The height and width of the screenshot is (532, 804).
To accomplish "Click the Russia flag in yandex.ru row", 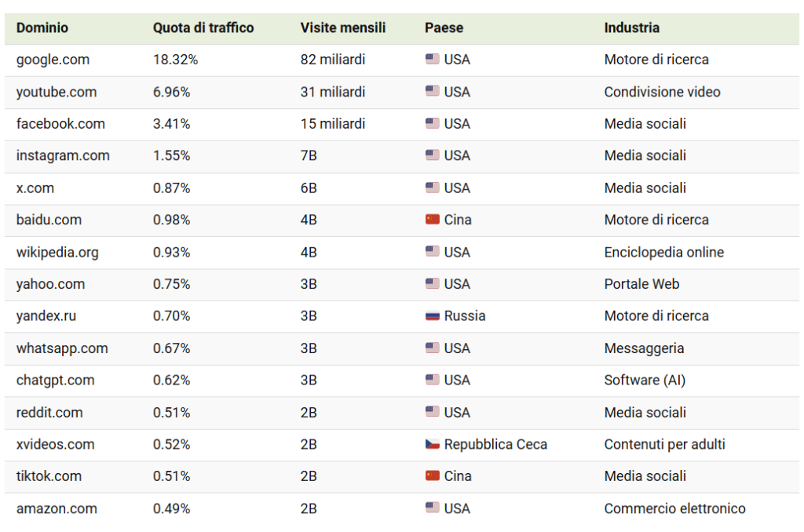I will tap(433, 316).
